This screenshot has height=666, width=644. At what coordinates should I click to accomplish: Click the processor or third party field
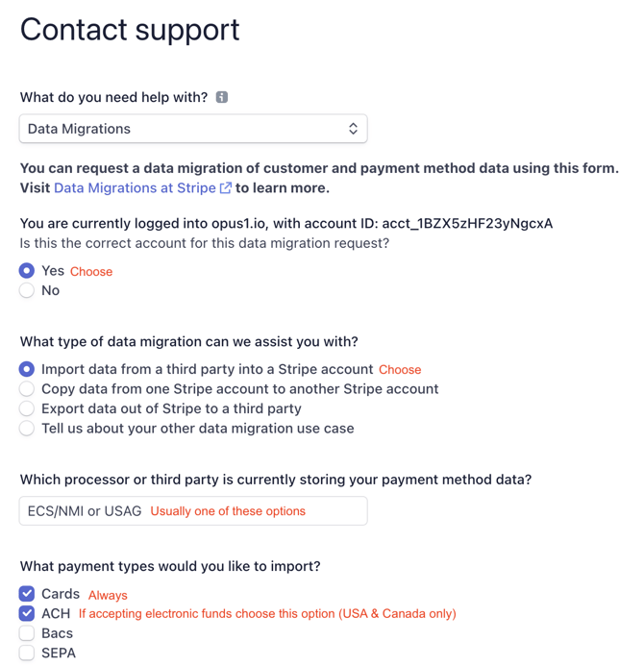(x=192, y=511)
